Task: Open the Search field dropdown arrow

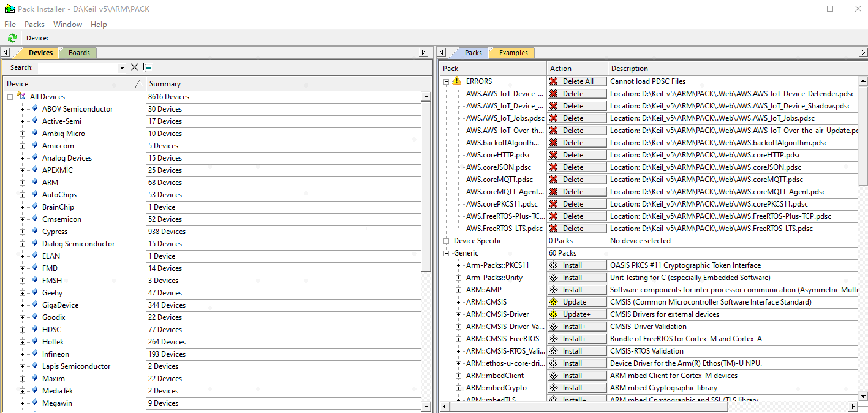Action: tap(122, 68)
